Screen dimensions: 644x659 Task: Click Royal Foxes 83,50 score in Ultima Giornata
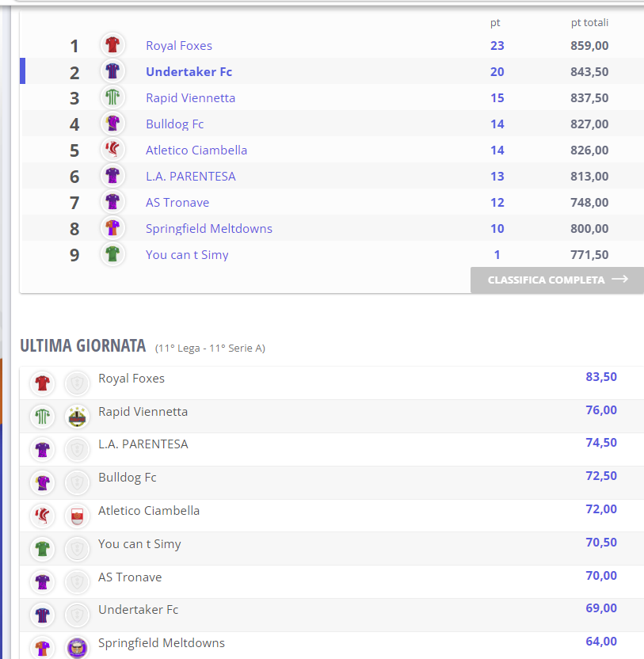click(x=601, y=376)
